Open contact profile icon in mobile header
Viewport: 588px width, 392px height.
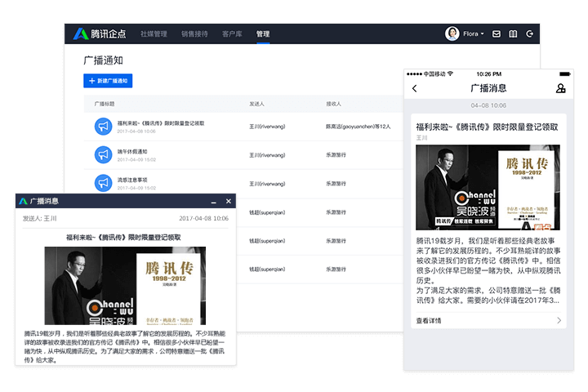pos(560,88)
